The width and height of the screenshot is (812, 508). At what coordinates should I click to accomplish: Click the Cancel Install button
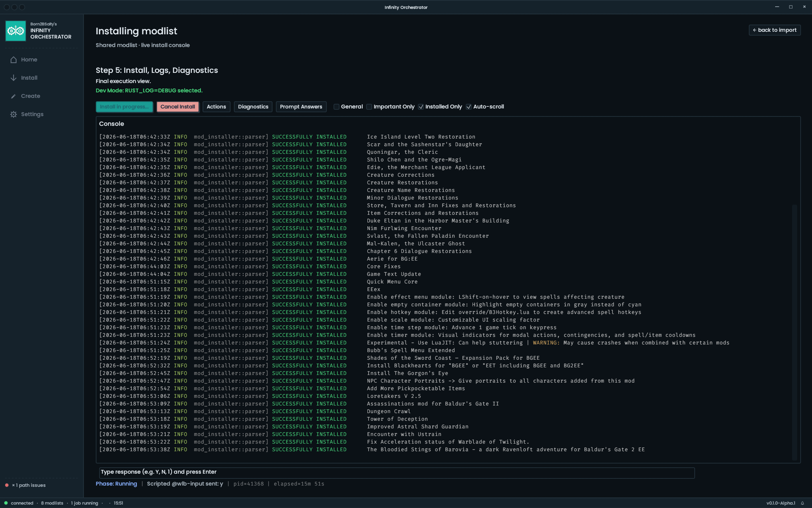(x=178, y=107)
